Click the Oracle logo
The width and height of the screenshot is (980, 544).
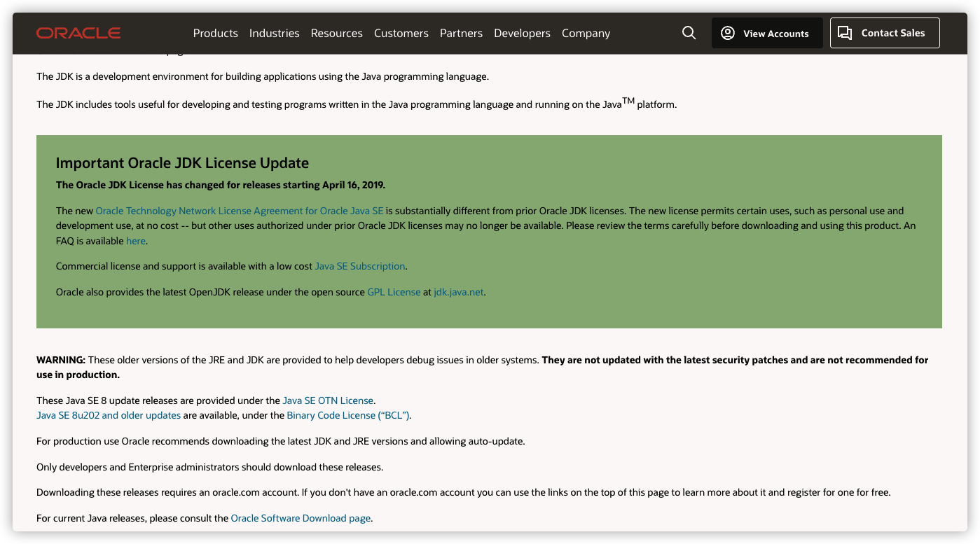tap(78, 33)
